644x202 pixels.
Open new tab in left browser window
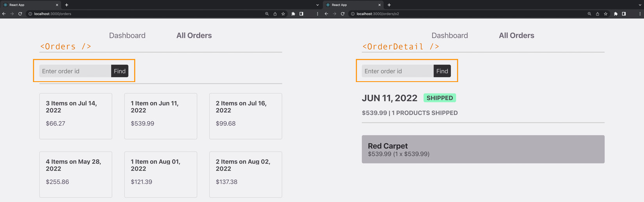click(67, 5)
